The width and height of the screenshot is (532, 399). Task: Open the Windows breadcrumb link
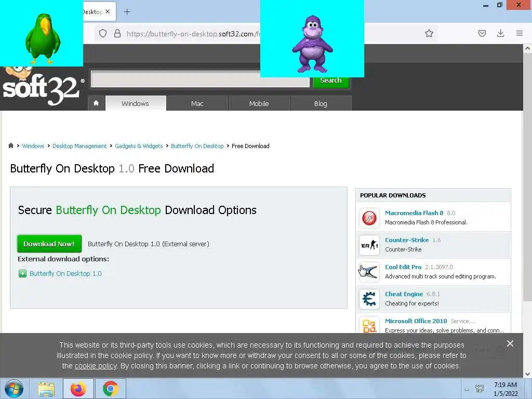point(33,146)
